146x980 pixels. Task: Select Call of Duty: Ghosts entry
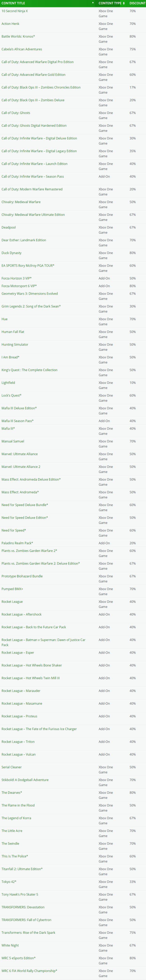(16, 113)
